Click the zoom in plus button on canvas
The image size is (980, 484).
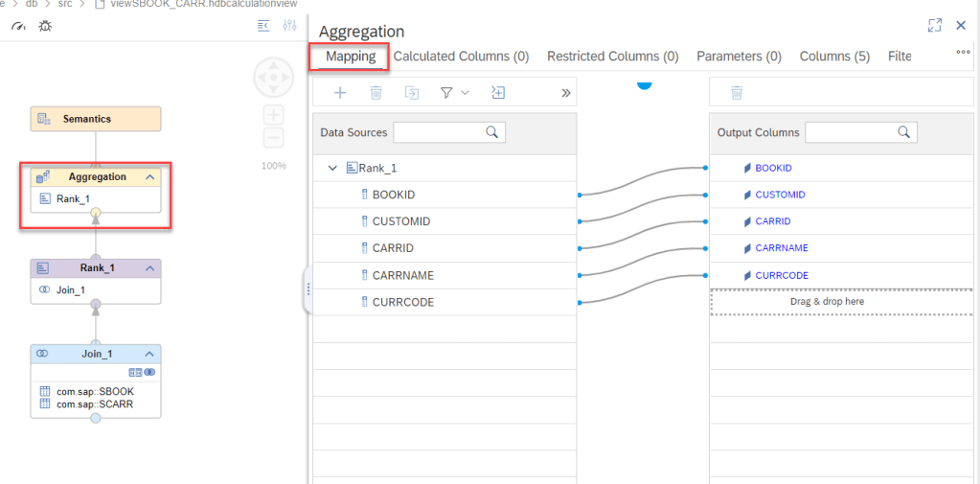click(273, 115)
